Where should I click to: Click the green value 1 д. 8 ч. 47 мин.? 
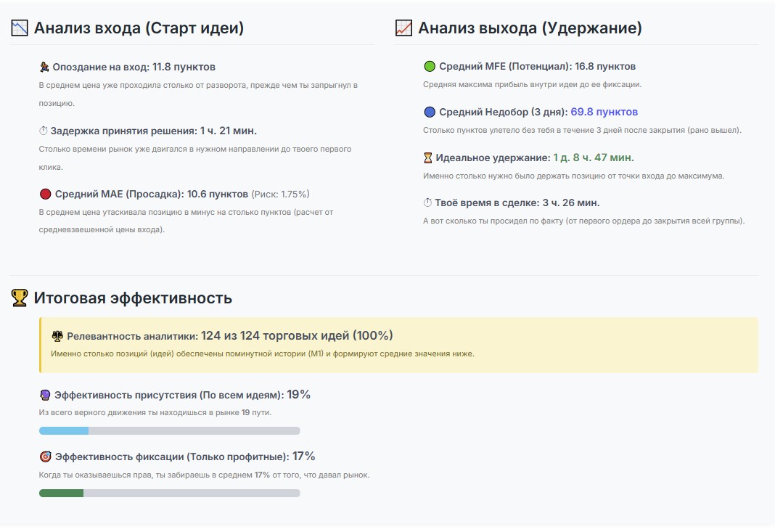594,157
